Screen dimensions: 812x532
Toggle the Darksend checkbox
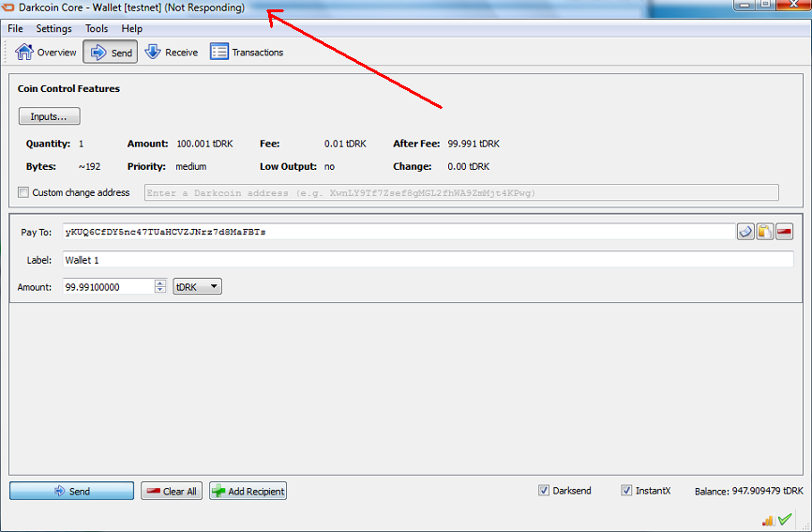(544, 490)
